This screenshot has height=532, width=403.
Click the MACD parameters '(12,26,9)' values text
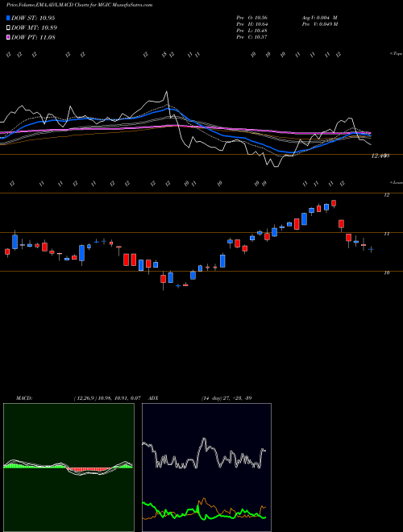[107, 398]
